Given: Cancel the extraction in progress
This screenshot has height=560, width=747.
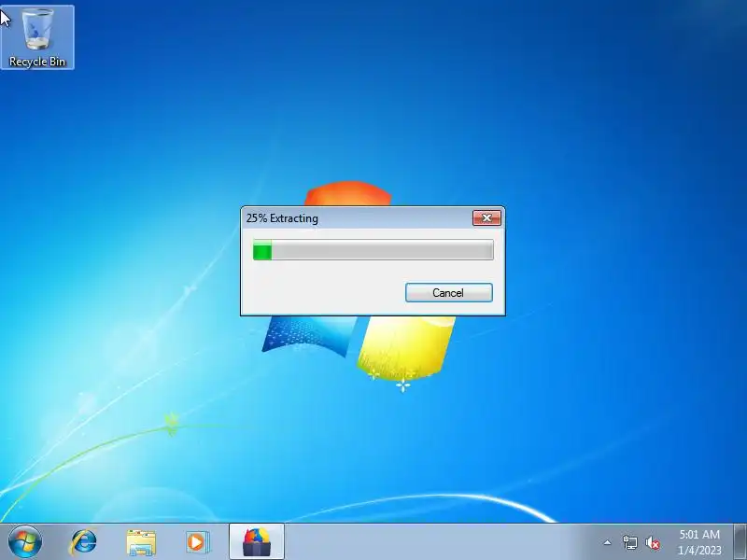Looking at the screenshot, I should [449, 292].
